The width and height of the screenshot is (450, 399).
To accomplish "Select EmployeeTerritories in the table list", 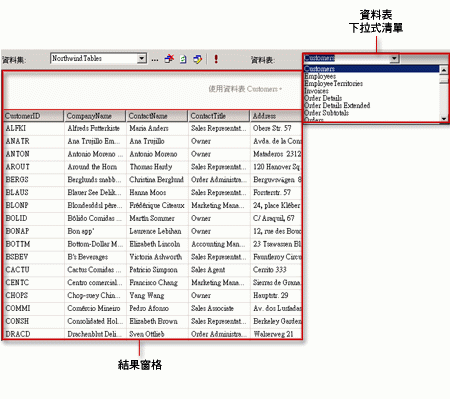I will pyautogui.click(x=371, y=84).
